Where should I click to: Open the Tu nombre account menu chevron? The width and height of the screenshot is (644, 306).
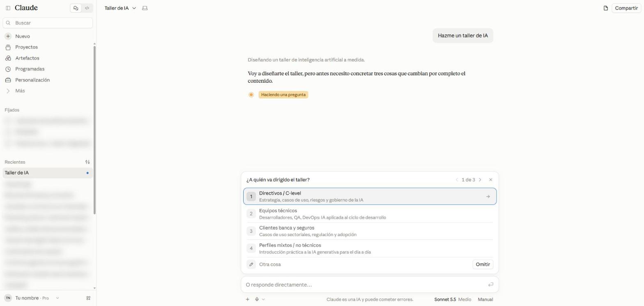pyautogui.click(x=57, y=298)
